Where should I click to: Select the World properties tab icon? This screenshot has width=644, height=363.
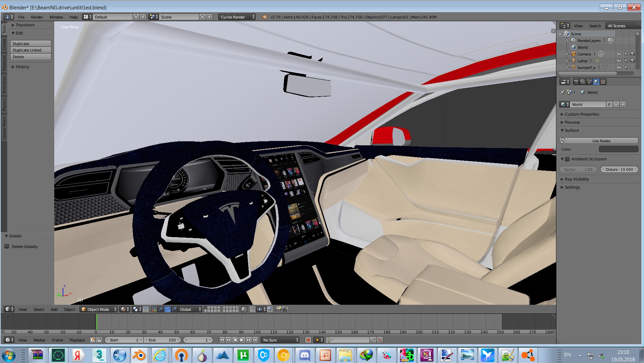click(x=596, y=82)
